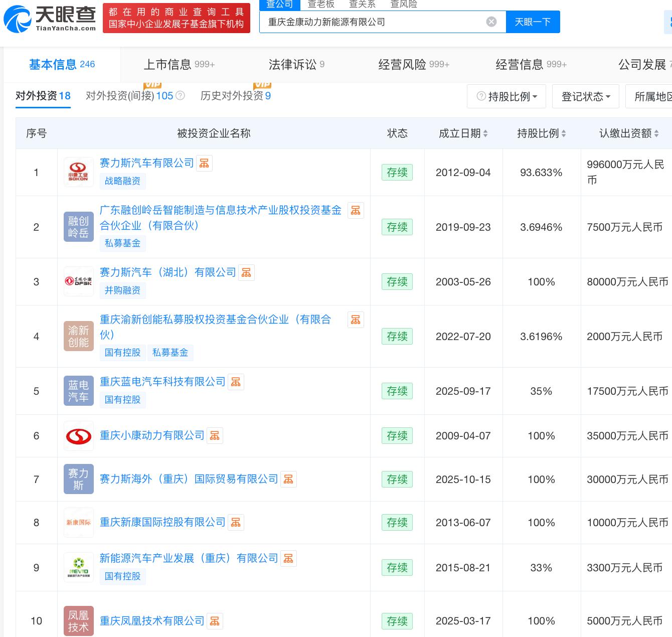Screen dimensions: 672x637
Task: Sort table by 成立日期 column
Action: click(463, 133)
